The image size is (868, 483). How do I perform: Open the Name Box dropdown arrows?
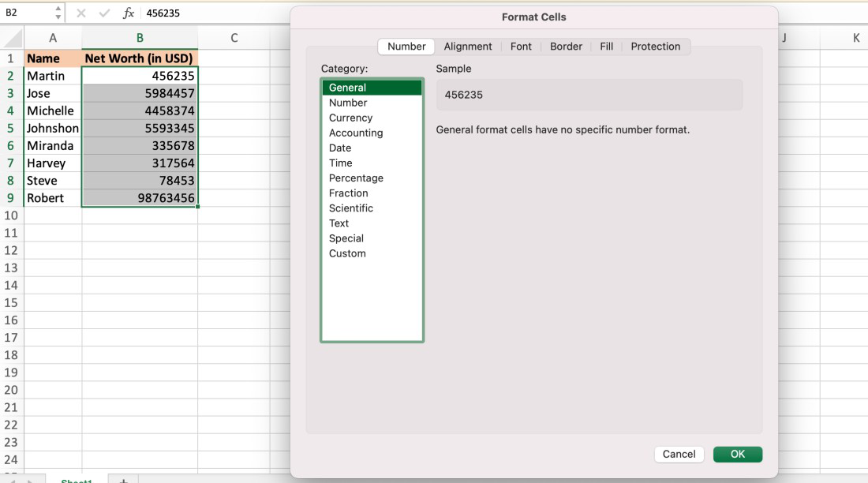(58, 13)
